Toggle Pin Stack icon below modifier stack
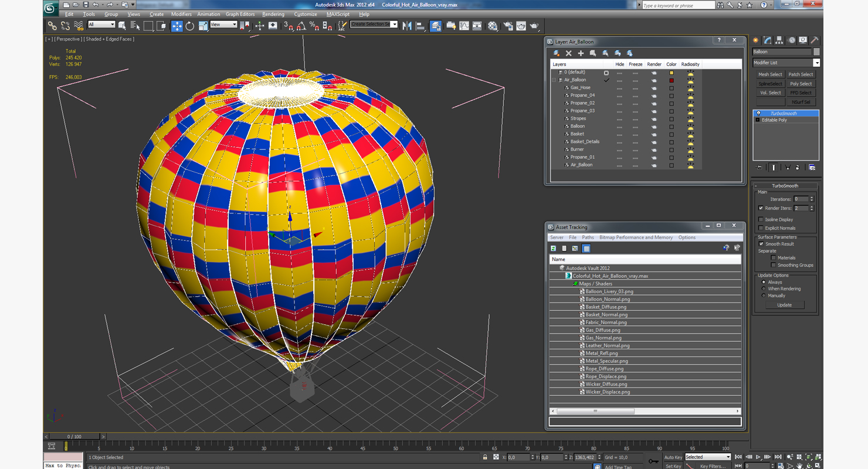Image resolution: width=868 pixels, height=469 pixels. coord(759,168)
